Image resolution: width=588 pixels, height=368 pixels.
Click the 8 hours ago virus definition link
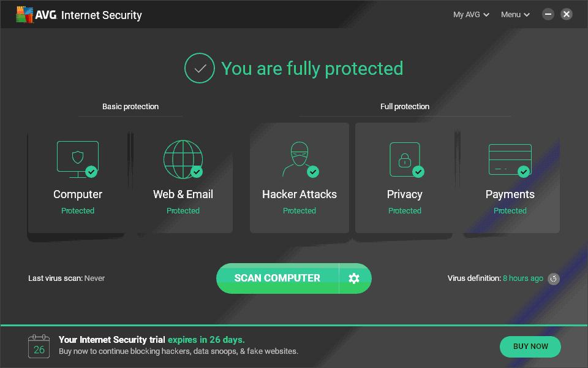click(x=522, y=278)
